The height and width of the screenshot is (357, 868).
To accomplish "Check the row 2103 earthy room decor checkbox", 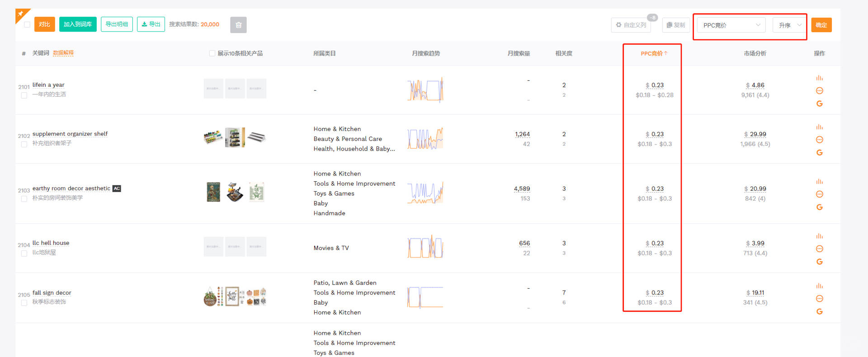I will click(x=24, y=199).
